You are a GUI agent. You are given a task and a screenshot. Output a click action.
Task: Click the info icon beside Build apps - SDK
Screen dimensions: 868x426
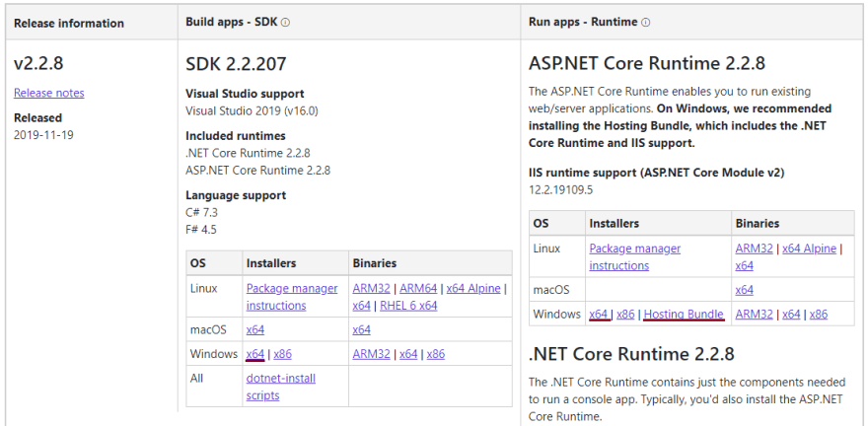[286, 23]
